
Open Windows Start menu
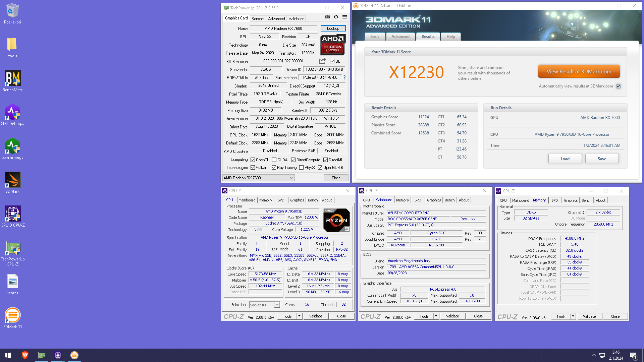coord(8,355)
